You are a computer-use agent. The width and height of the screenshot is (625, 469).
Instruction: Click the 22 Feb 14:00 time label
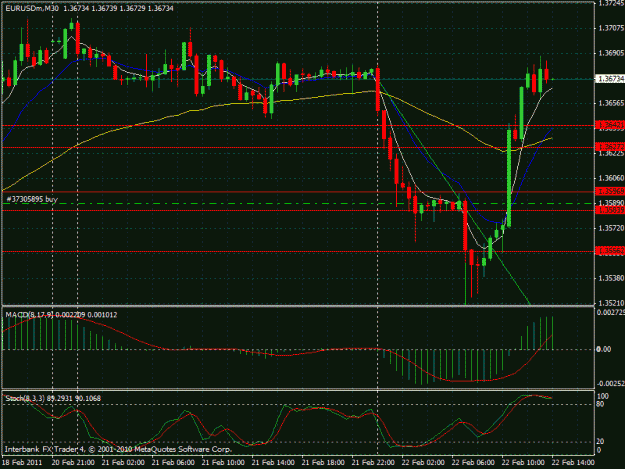pos(573,463)
